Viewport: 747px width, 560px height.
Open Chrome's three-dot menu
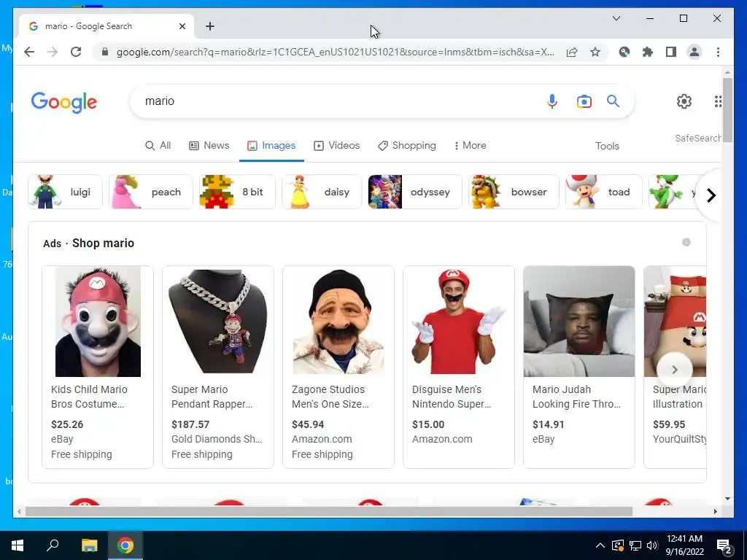(x=718, y=52)
